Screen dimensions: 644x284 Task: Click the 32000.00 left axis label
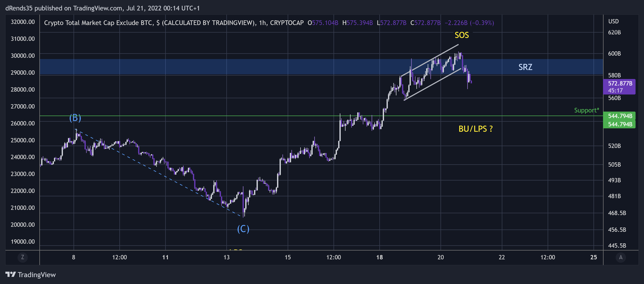point(23,22)
